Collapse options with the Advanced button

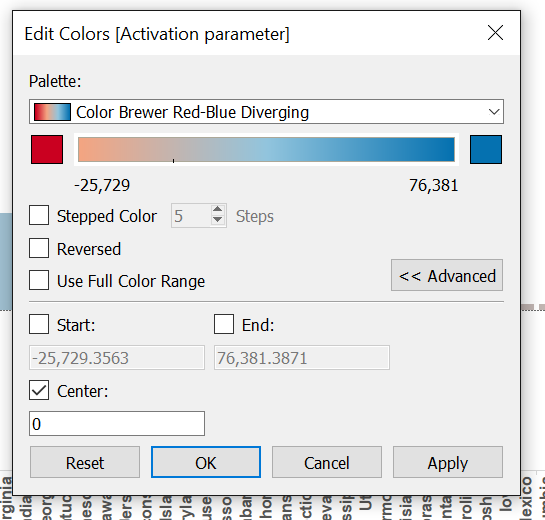point(447,275)
